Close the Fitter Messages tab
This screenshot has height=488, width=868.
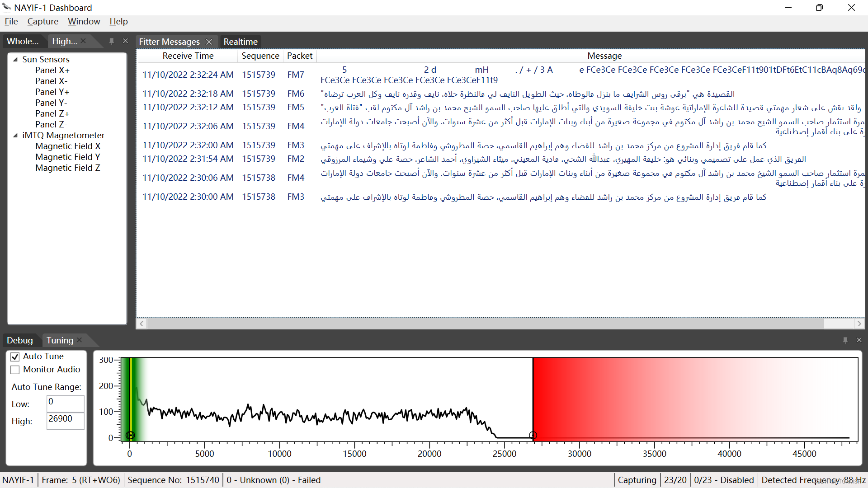point(209,42)
